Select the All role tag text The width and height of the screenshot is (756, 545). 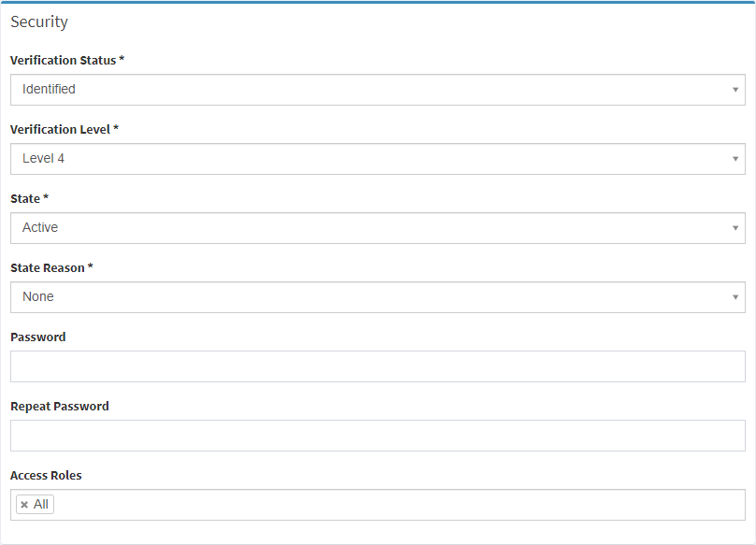click(41, 505)
